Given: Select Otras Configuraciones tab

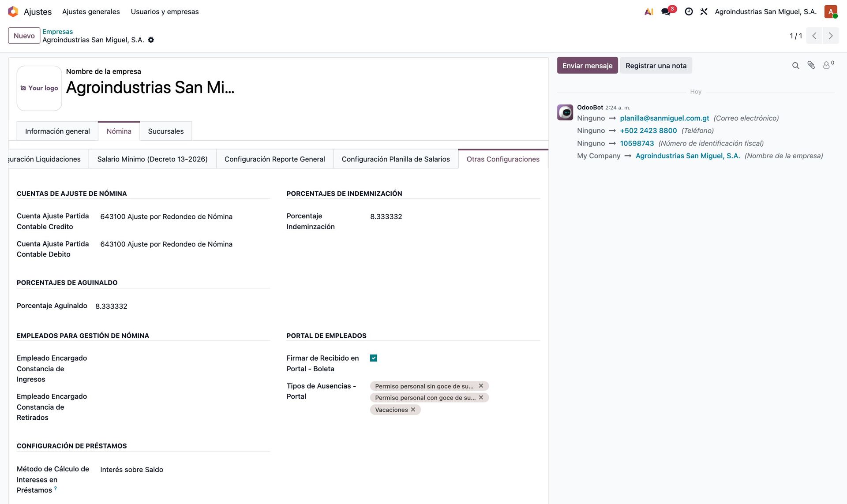Looking at the screenshot, I should pos(503,159).
